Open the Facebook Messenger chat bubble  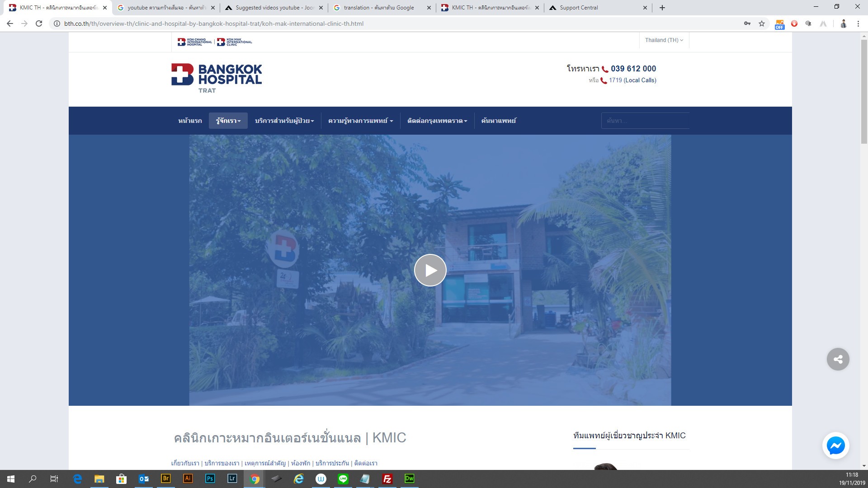[x=835, y=446]
